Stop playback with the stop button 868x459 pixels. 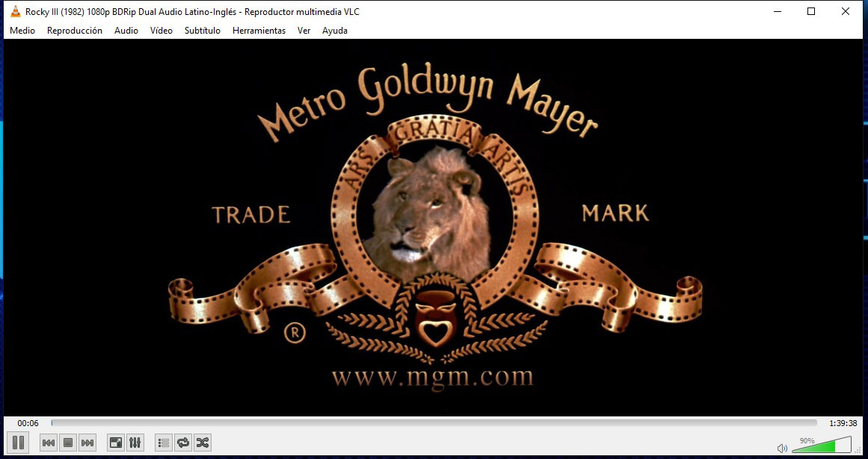(68, 443)
